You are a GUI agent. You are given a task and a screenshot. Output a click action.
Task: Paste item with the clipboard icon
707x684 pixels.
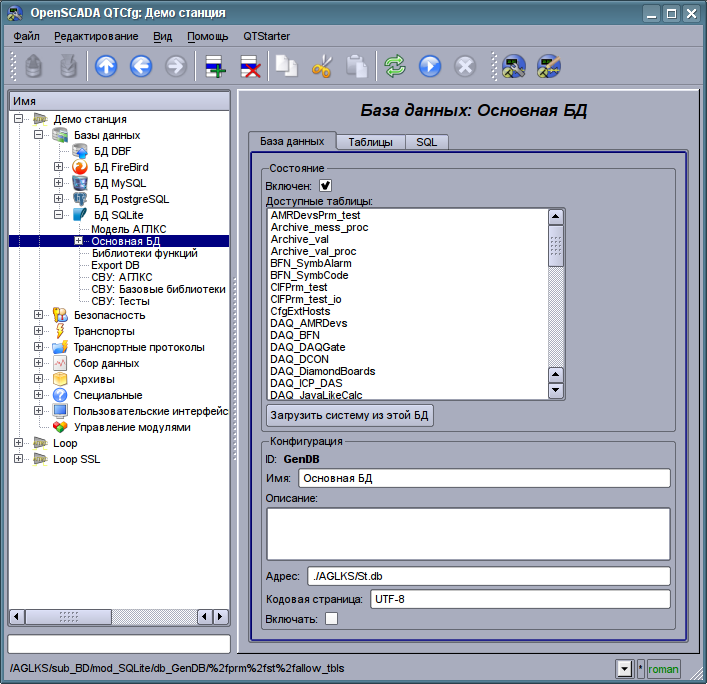coord(357,67)
